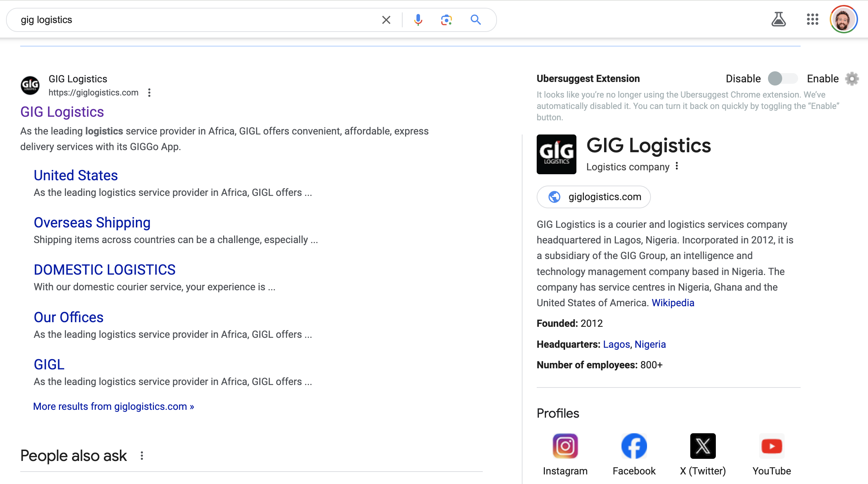Open the Google account profile picture
868x484 pixels.
pos(843,20)
